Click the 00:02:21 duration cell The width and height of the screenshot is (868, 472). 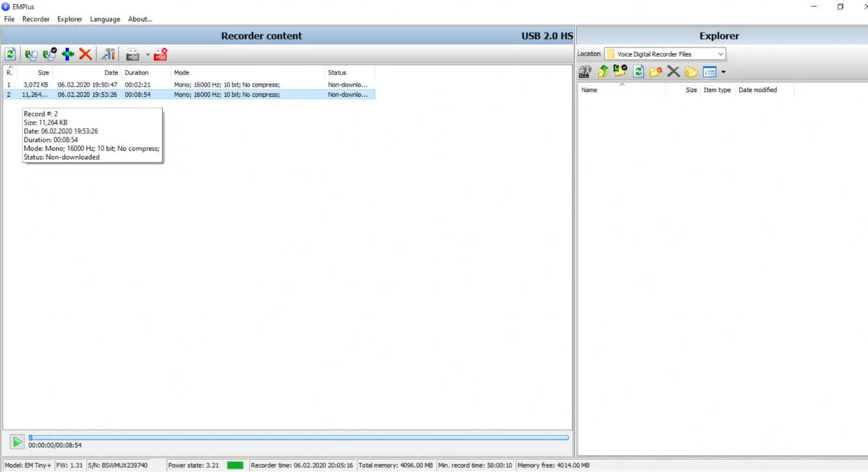coord(137,85)
